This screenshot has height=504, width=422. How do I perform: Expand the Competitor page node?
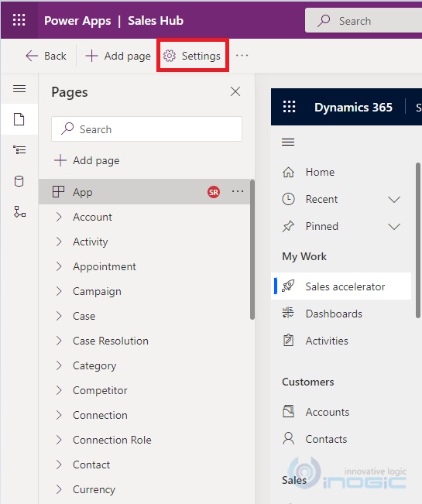[59, 390]
